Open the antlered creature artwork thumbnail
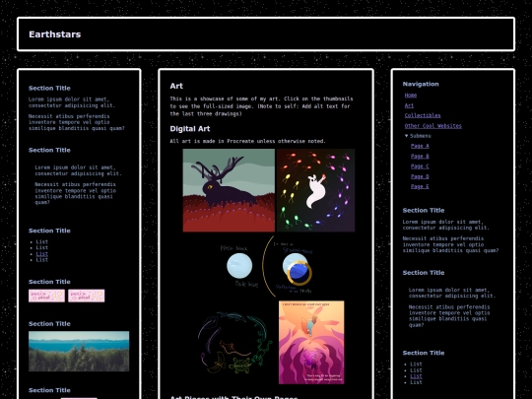Viewport: 532px width, 399px height. point(229,190)
